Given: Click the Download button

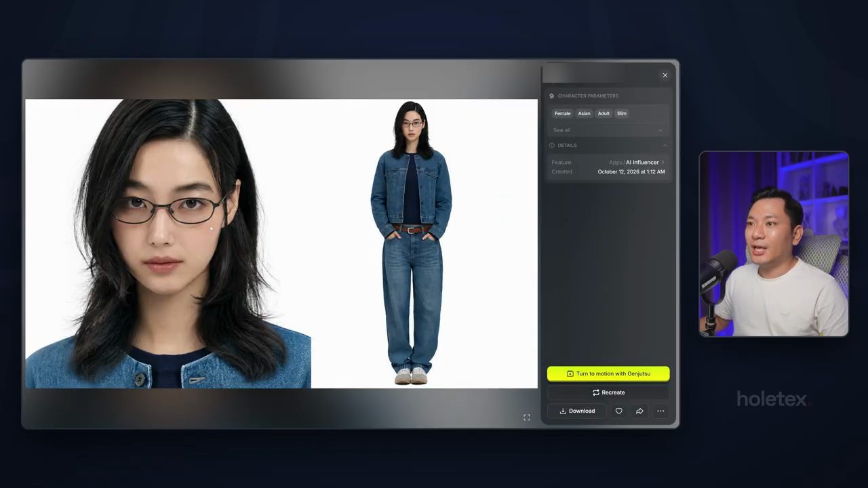Looking at the screenshot, I should 577,411.
